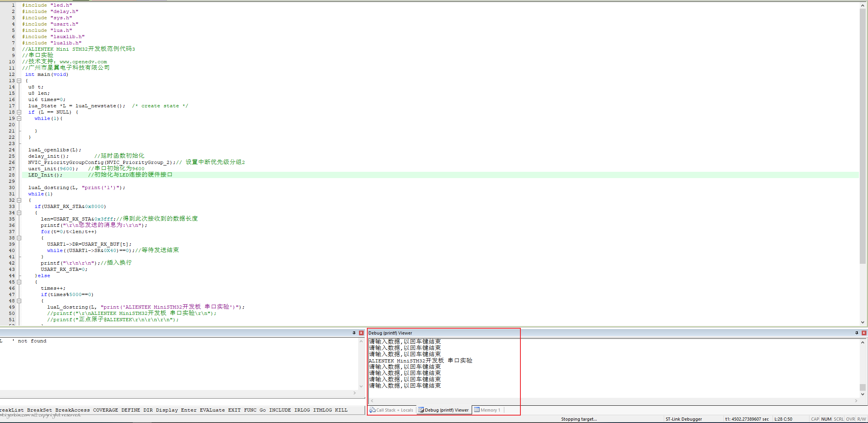Viewport: 868px width, 423px height.
Task: Click the "not found" message in the Command output
Action: [x=32, y=341]
